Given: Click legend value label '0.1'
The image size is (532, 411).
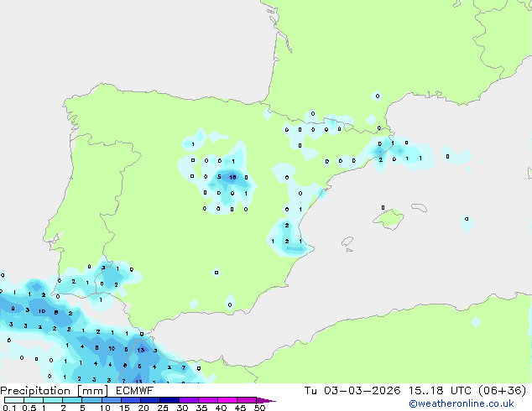Looking at the screenshot, I should pos(9,408).
